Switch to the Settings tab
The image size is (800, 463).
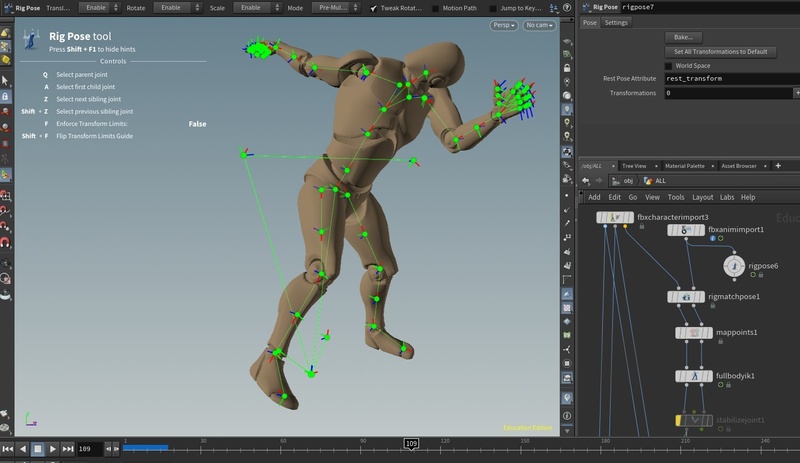coord(615,22)
